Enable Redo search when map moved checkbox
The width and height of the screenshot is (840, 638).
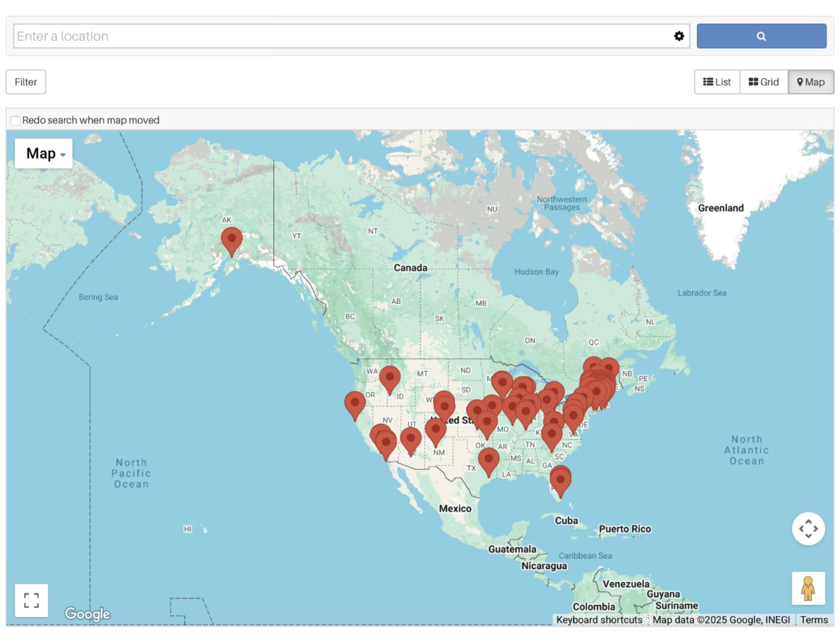(16, 121)
